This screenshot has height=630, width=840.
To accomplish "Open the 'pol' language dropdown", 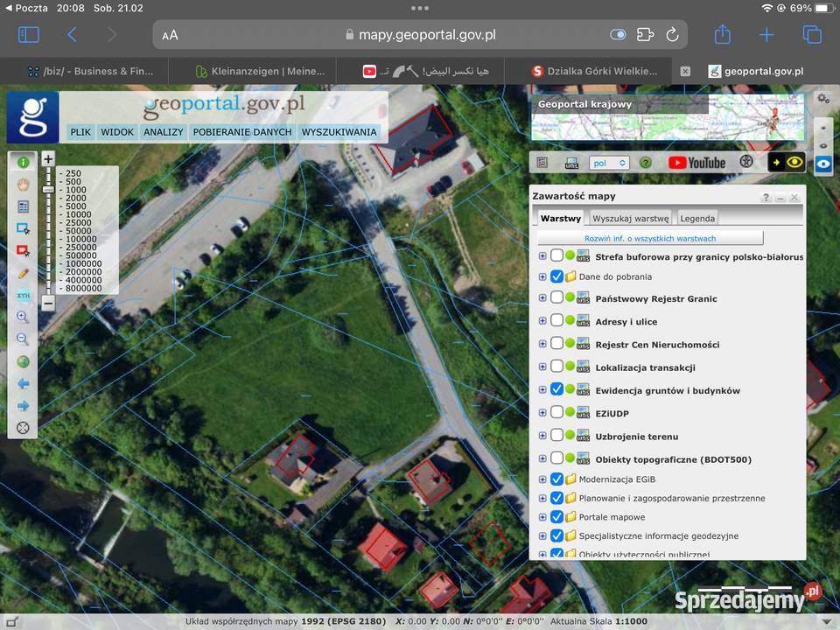I will [x=609, y=163].
